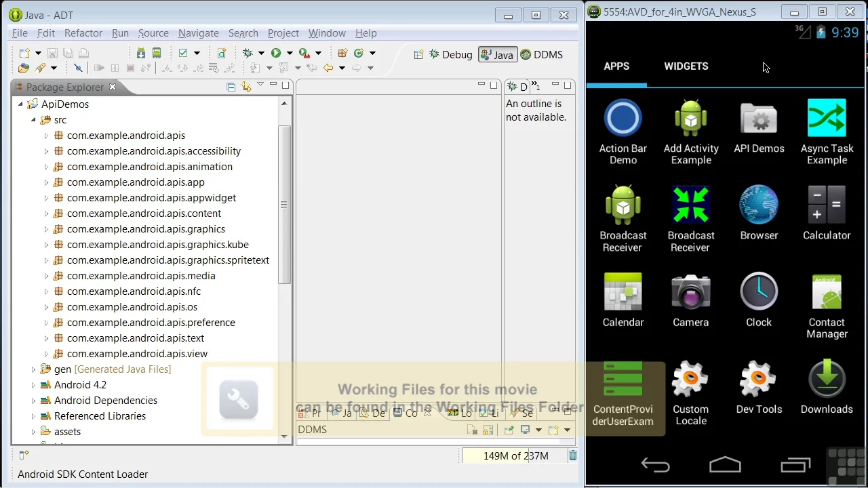This screenshot has height=488, width=868.
Task: Click the heap status 149M of 237M
Action: click(515, 455)
